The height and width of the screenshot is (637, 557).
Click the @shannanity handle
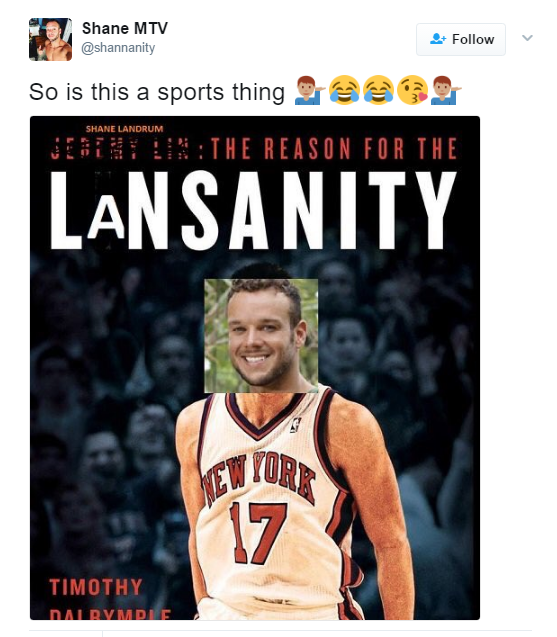[x=118, y=48]
